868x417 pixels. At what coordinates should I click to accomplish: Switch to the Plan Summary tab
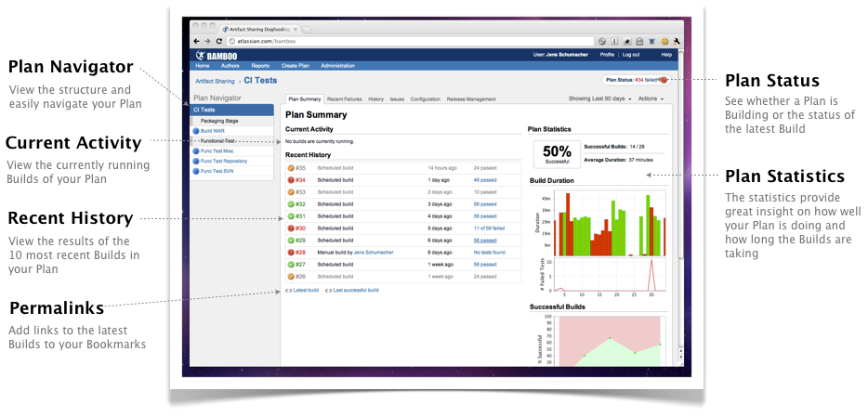pyautogui.click(x=305, y=99)
